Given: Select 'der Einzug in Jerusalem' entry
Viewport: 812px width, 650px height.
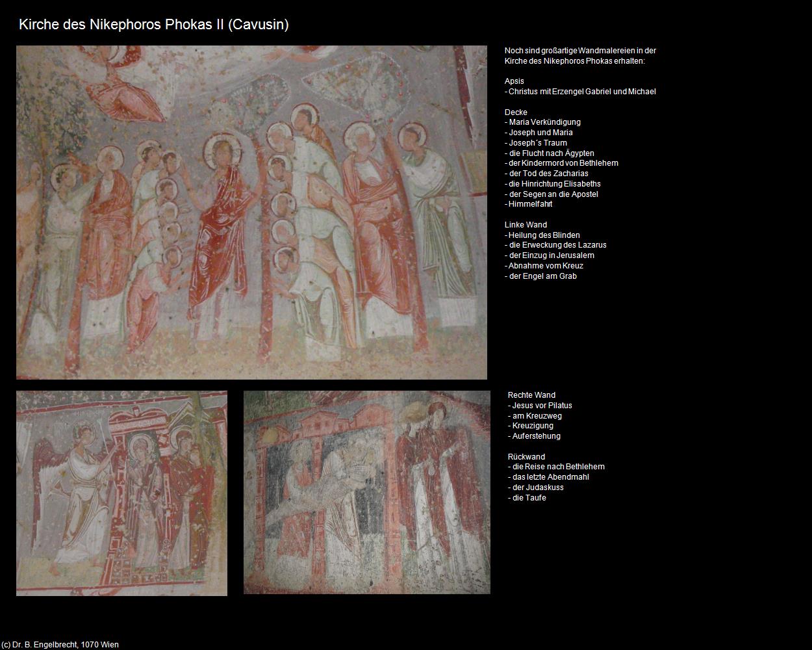Looking at the screenshot, I should [x=550, y=255].
